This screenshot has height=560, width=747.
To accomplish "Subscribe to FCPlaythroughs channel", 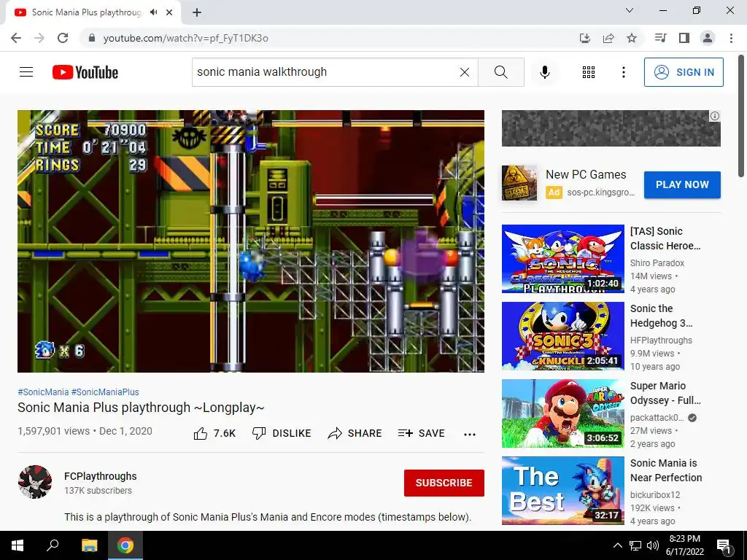I will click(444, 483).
